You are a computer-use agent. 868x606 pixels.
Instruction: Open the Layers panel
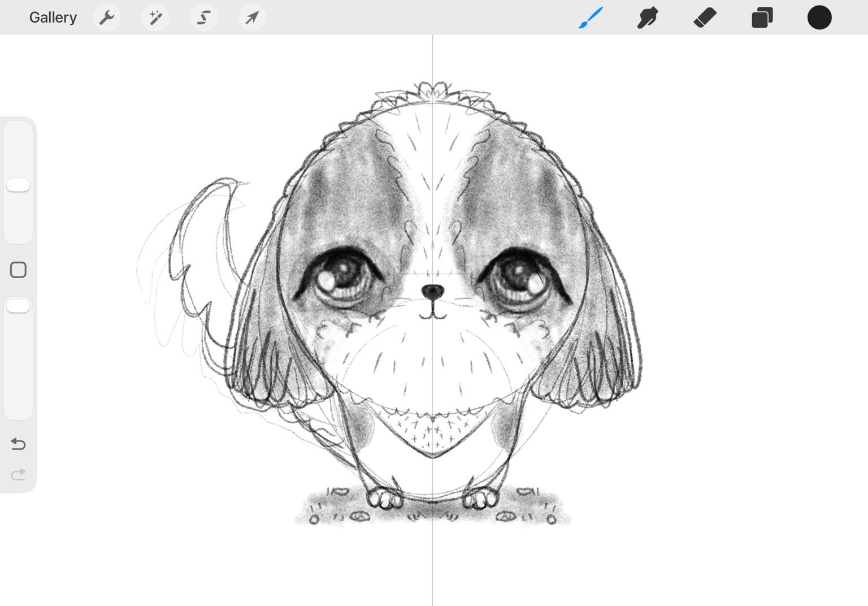(x=762, y=18)
